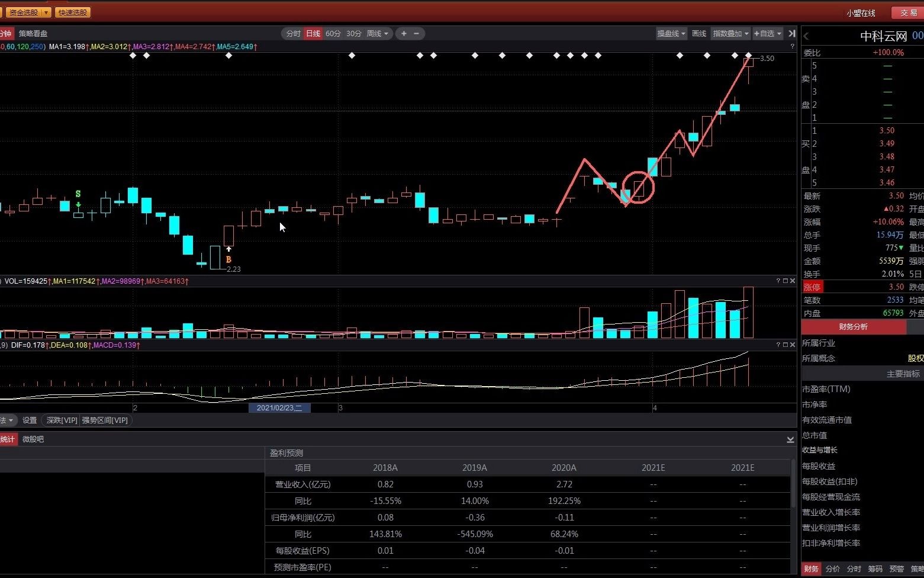
Task: Open MACD panel help question mark
Action: [x=778, y=345]
